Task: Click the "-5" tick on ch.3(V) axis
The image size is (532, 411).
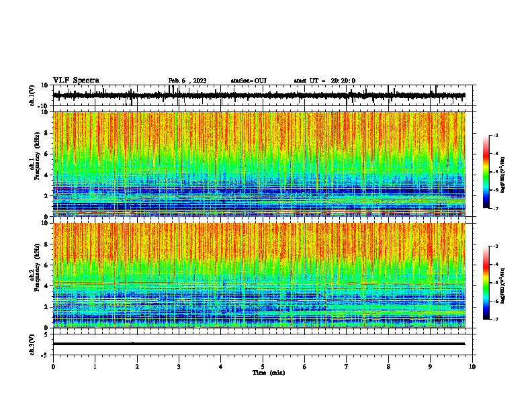Action: (45, 355)
